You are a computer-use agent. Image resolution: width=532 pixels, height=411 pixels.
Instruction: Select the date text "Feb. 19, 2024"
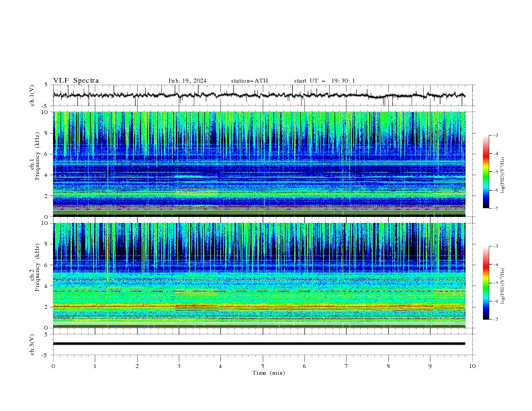[187, 81]
